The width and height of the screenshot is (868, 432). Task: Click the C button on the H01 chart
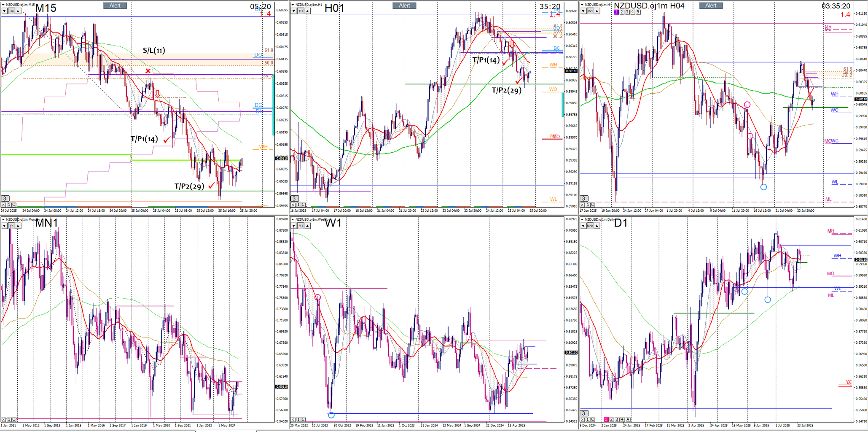[304, 205]
